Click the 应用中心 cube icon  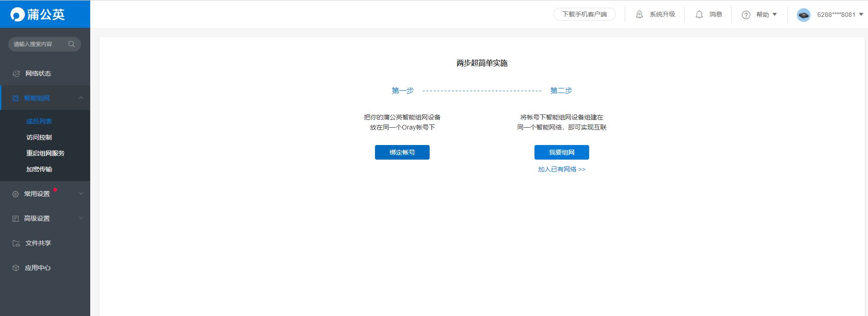pyautogui.click(x=15, y=268)
